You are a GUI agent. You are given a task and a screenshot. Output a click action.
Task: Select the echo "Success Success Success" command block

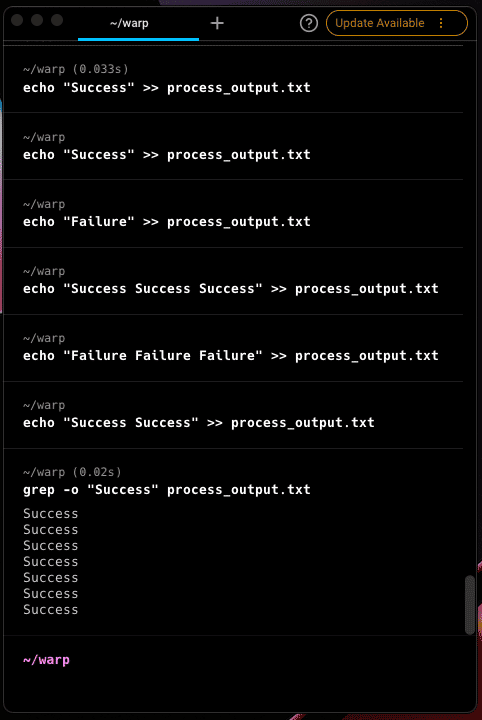233,281
